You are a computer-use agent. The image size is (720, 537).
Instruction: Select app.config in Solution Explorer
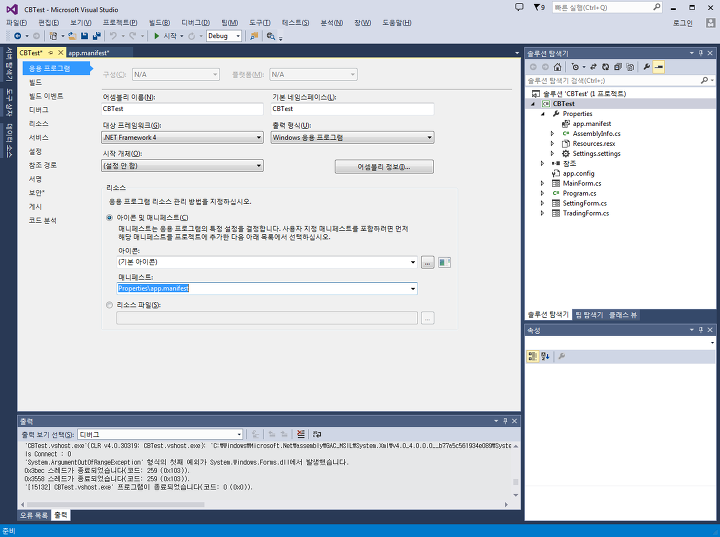coord(579,174)
